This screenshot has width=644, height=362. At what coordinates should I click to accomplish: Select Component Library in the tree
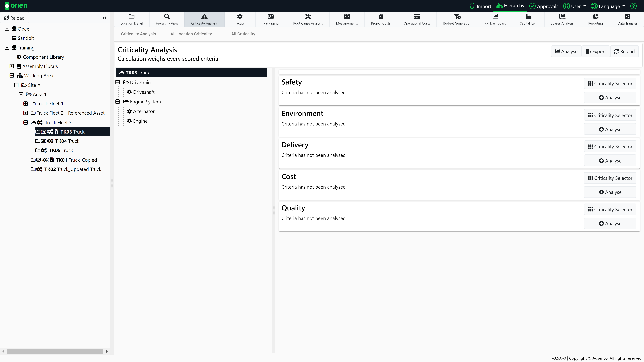tap(40, 57)
